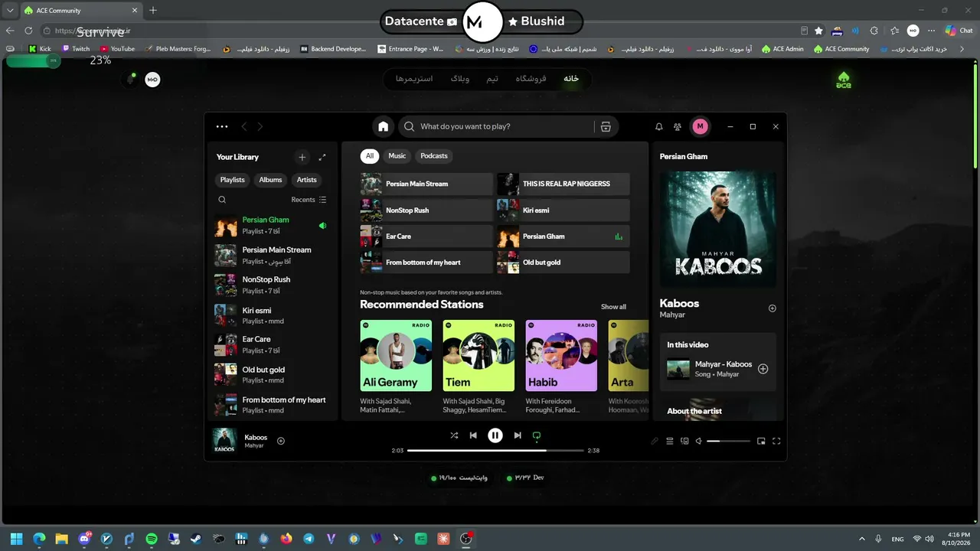
Task: Open the فروشگاه tab on ACE site
Action: pyautogui.click(x=531, y=79)
